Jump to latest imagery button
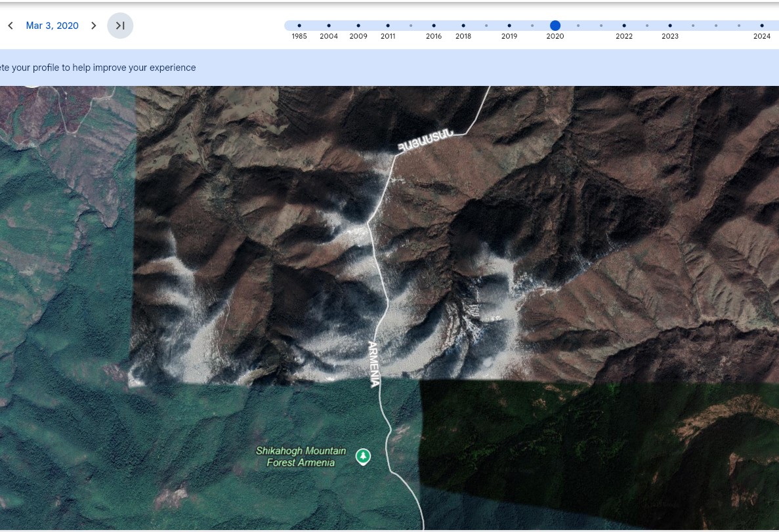Screen dimensions: 779x532 (x=120, y=26)
